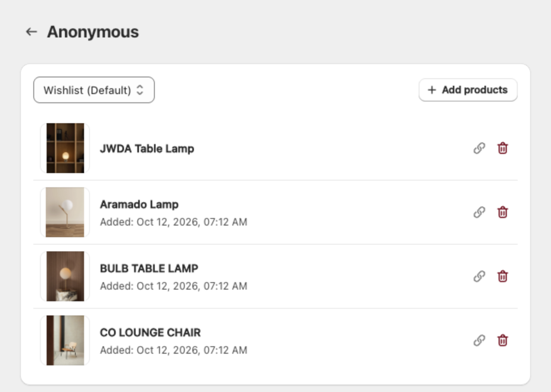The height and width of the screenshot is (392, 551).
Task: Open the JWDA Table Lamp thumbnail
Action: (x=65, y=148)
